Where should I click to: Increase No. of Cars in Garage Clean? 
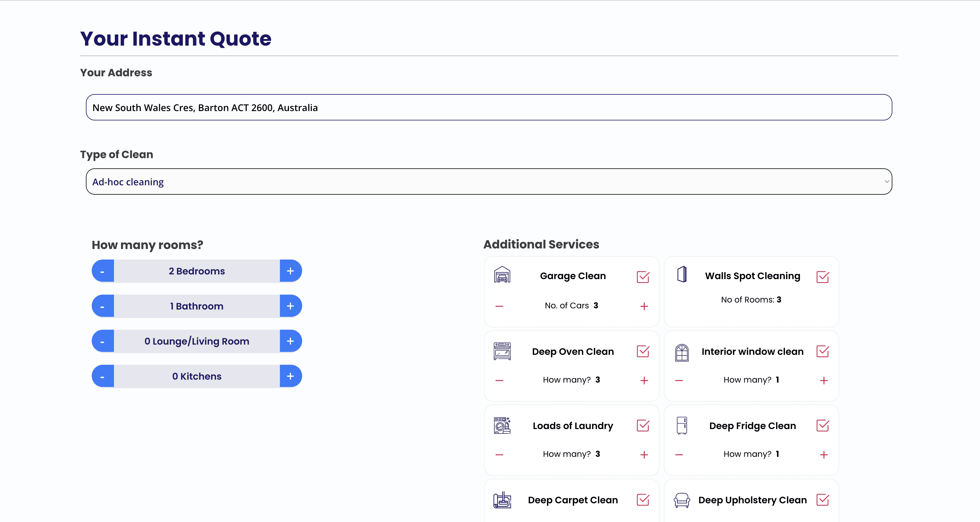644,306
